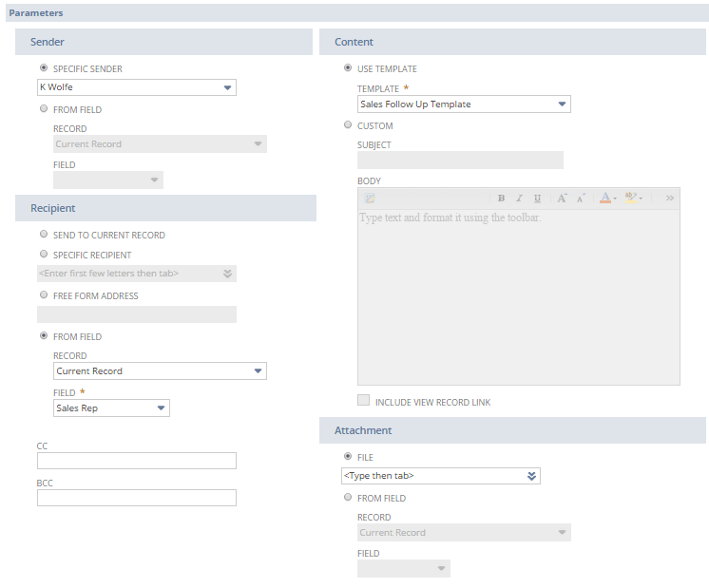Screen dimensions: 709x588
Task: Select the Free Form Address radio button
Action: 44,295
